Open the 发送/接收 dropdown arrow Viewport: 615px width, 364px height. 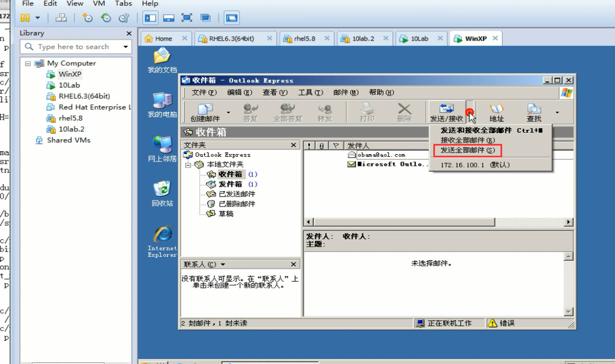point(470,112)
